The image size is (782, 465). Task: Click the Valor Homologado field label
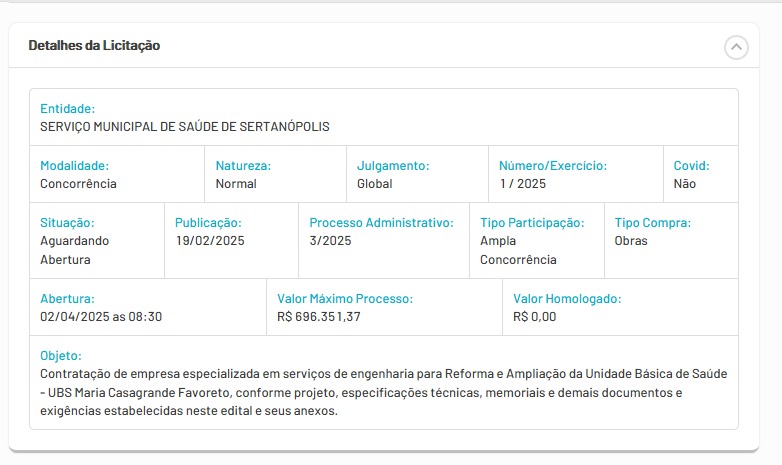(566, 298)
